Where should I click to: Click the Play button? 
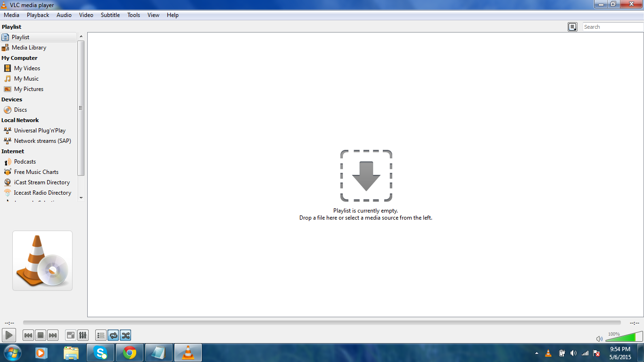point(9,335)
